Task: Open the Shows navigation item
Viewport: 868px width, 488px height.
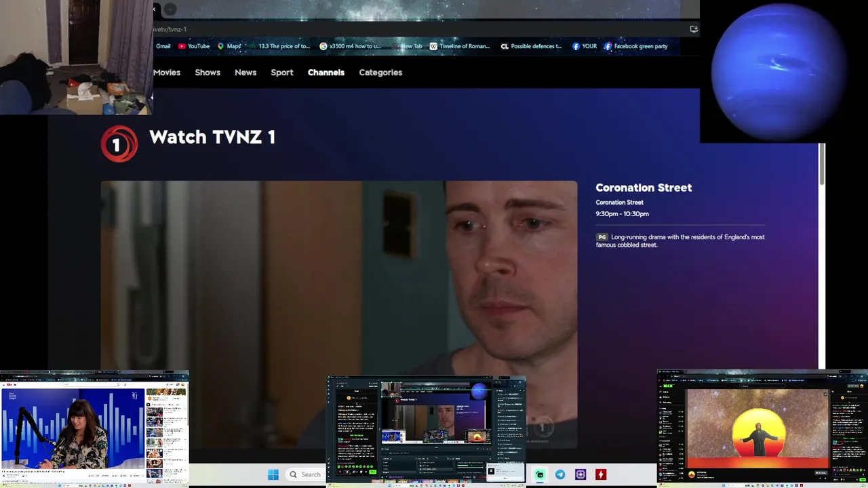Action: coord(208,73)
